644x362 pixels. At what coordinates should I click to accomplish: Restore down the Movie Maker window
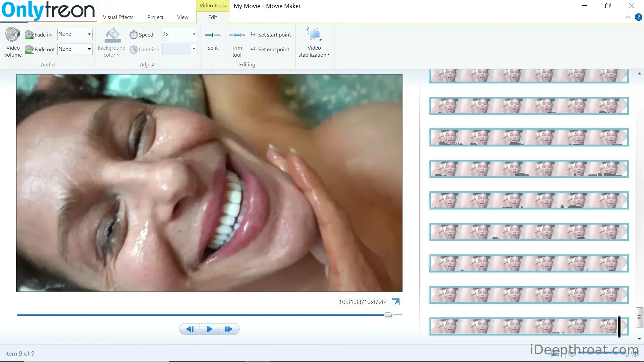pos(608,6)
